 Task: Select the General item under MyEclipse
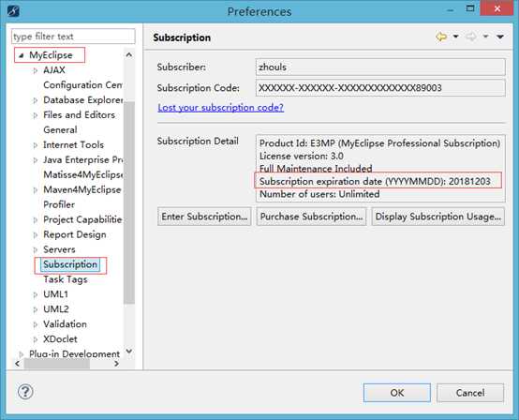click(x=60, y=129)
